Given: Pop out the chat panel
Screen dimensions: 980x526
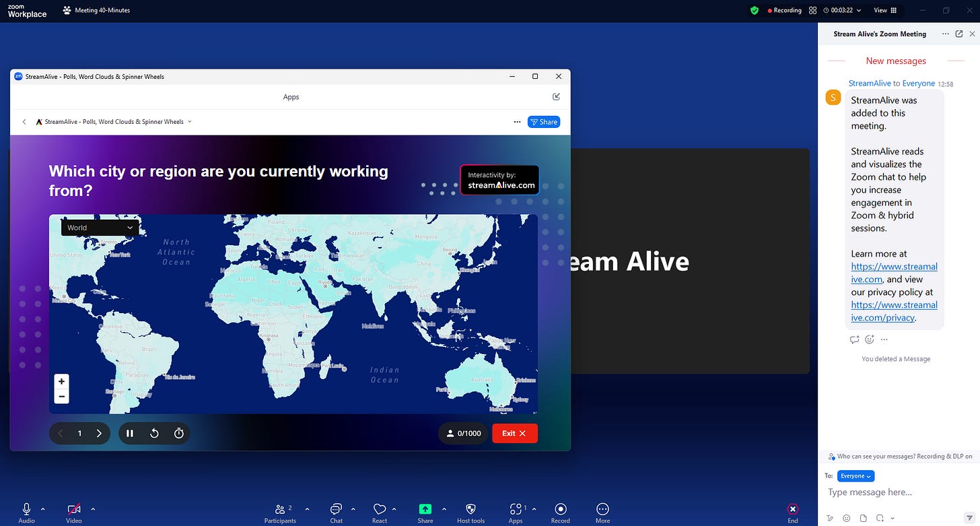Looking at the screenshot, I should pos(959,34).
